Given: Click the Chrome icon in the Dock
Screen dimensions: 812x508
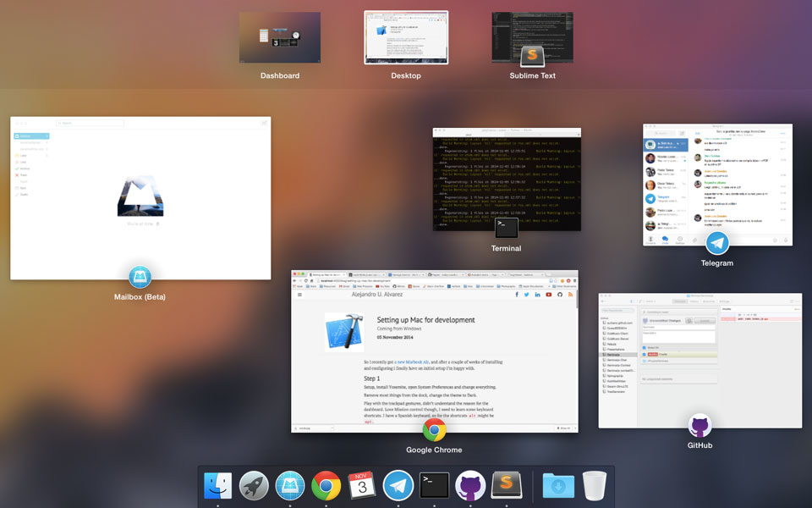Looking at the screenshot, I should coord(326,486).
